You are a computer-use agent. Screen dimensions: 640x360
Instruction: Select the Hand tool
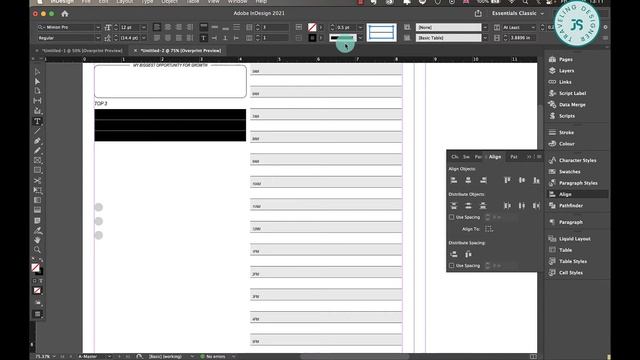(x=37, y=240)
